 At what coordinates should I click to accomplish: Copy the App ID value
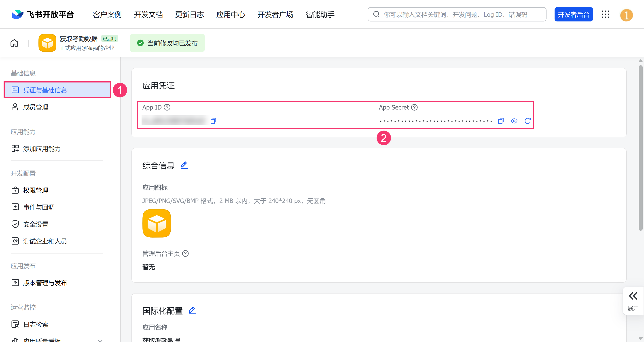(213, 121)
